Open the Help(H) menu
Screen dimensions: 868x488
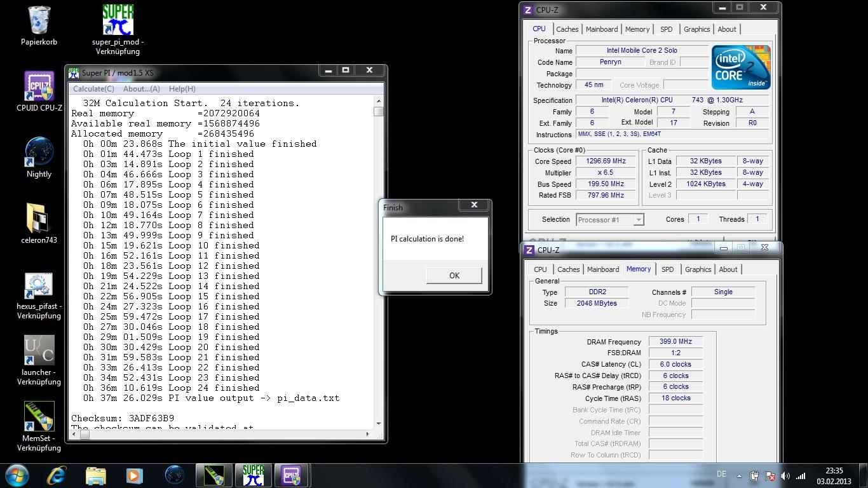point(182,89)
